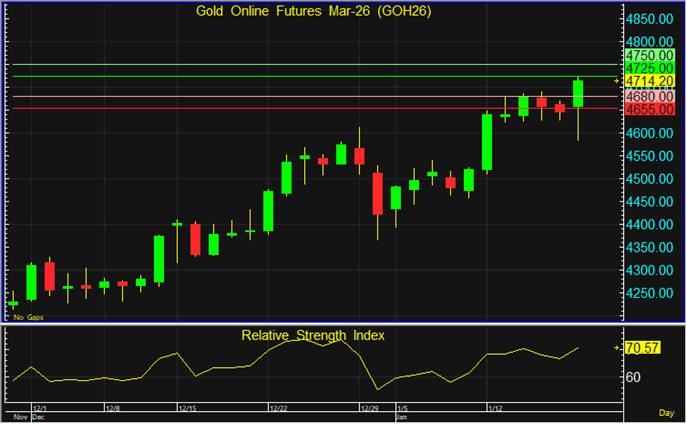Select the pink 4680.00 price label
Image resolution: width=687 pixels, height=424 pixels.
647,95
